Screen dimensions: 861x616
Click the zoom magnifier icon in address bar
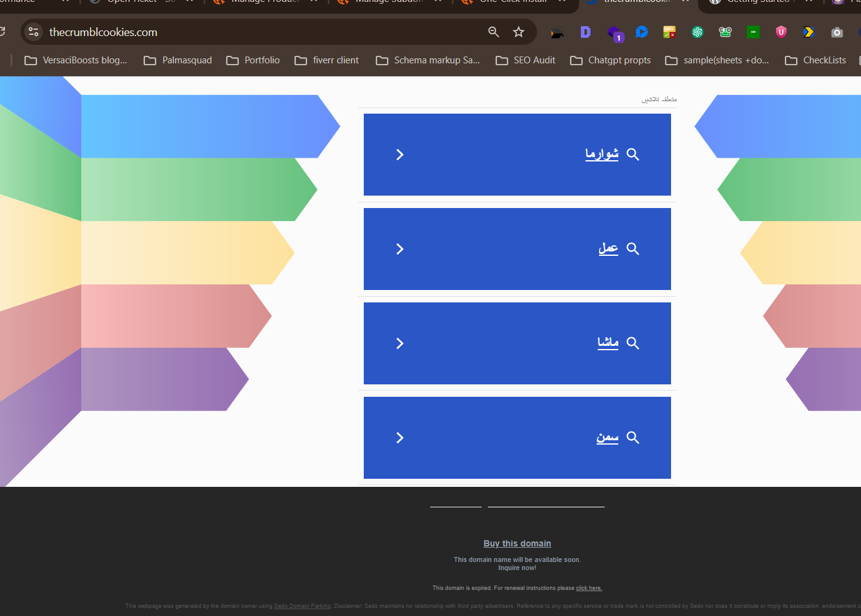click(494, 32)
